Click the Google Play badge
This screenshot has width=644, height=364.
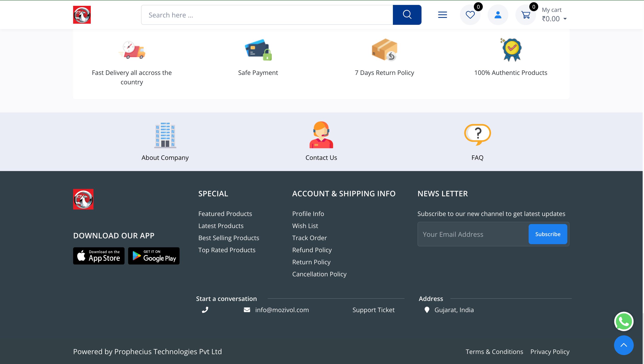pyautogui.click(x=154, y=256)
